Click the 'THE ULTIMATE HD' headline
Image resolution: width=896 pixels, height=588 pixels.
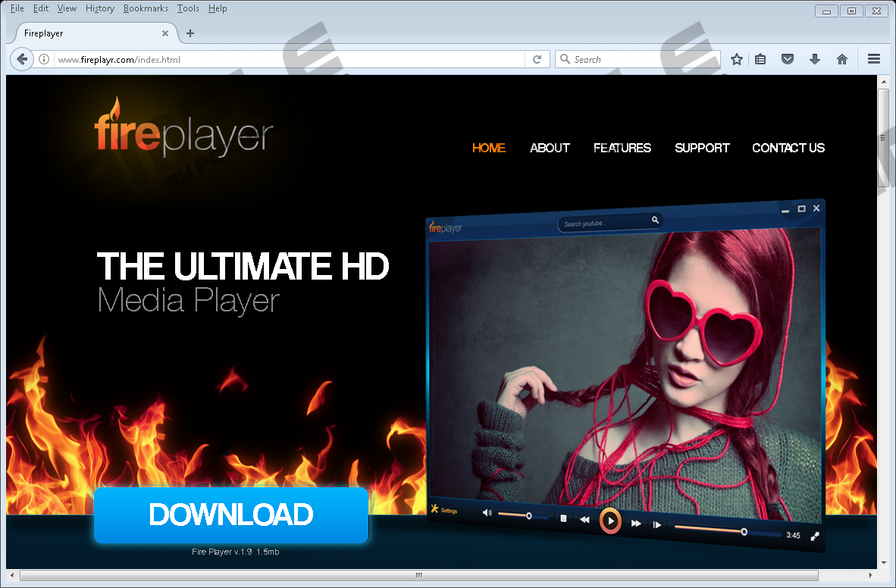coord(243,266)
